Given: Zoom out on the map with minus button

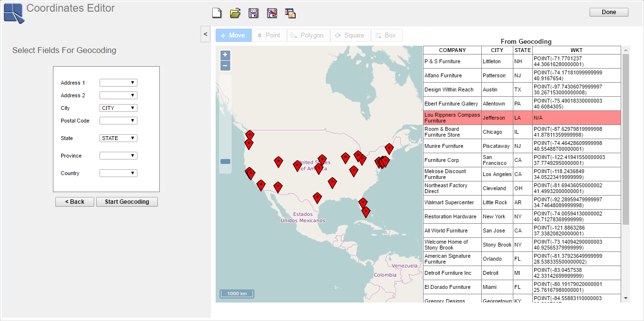Looking at the screenshot, I should 225,66.
